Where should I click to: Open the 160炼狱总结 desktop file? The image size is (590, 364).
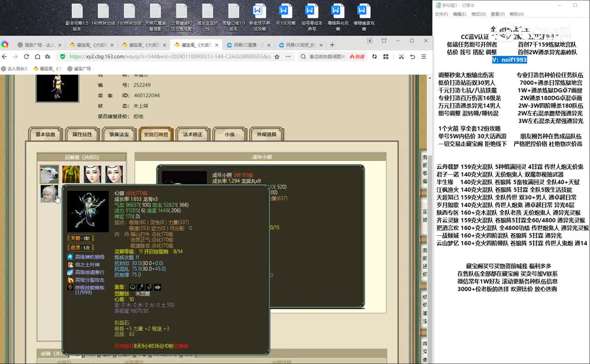pyautogui.click(x=130, y=15)
